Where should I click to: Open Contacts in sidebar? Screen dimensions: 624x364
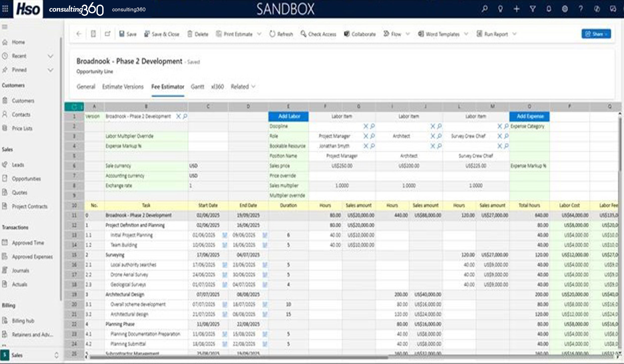pyautogui.click(x=21, y=115)
